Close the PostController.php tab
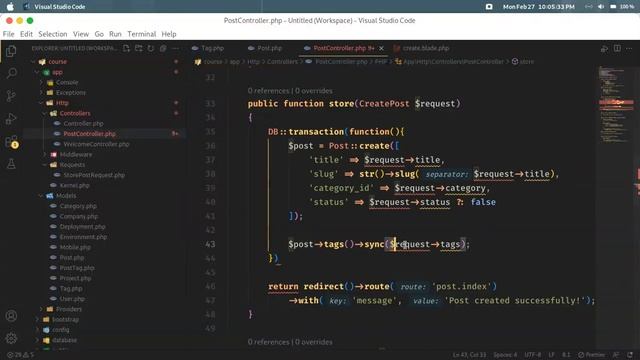The image size is (640, 360). coord(381,48)
